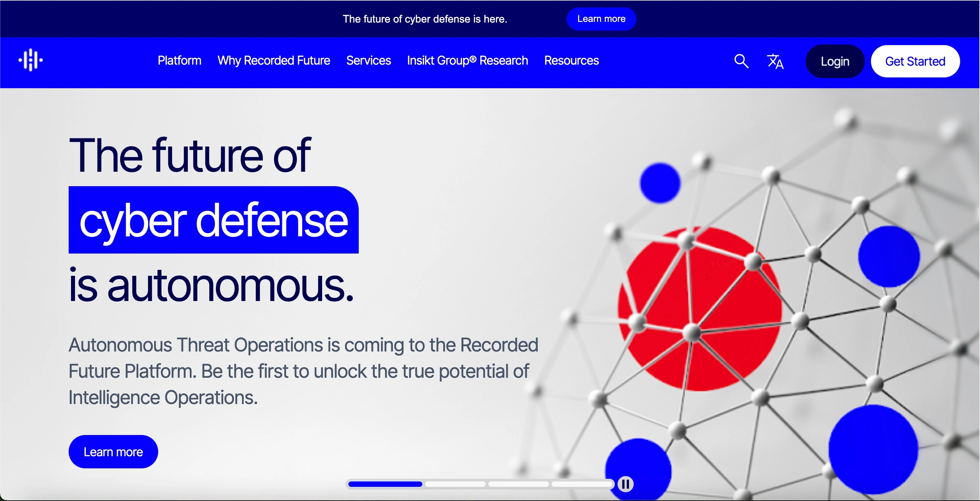Open the language switcher icon
The height and width of the screenshot is (501, 980).
775,61
